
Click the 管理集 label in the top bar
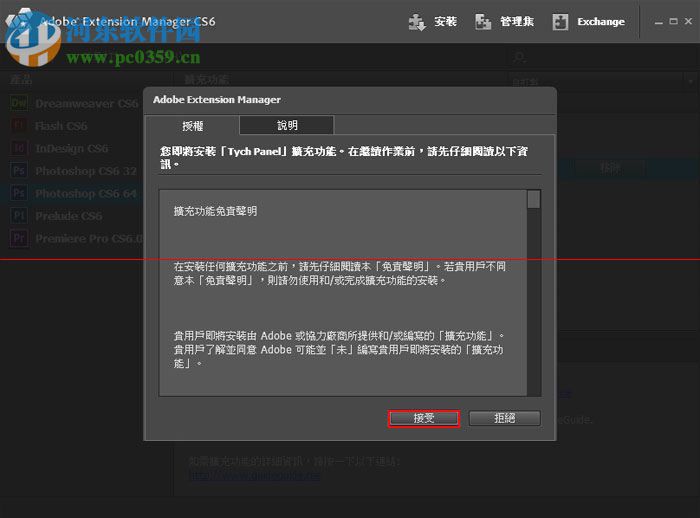coord(517,21)
